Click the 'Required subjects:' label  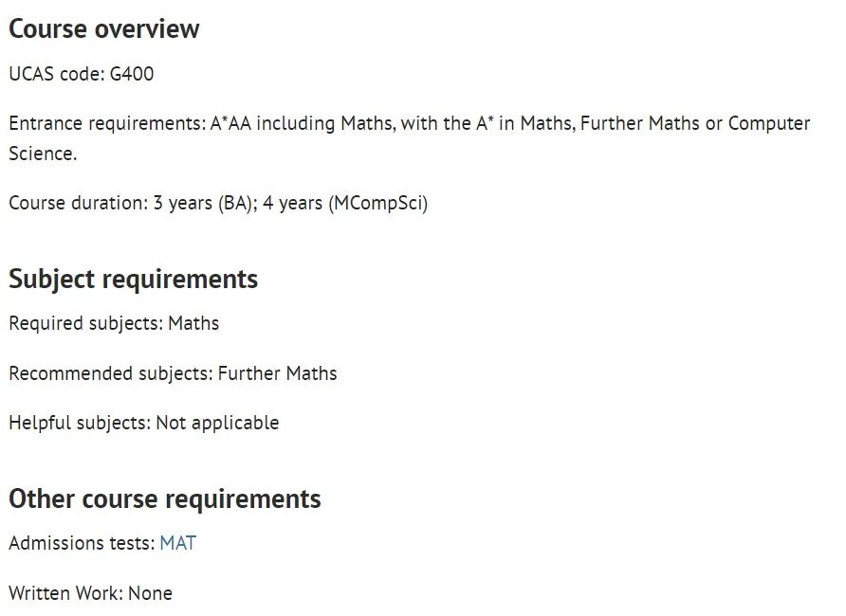coord(85,323)
